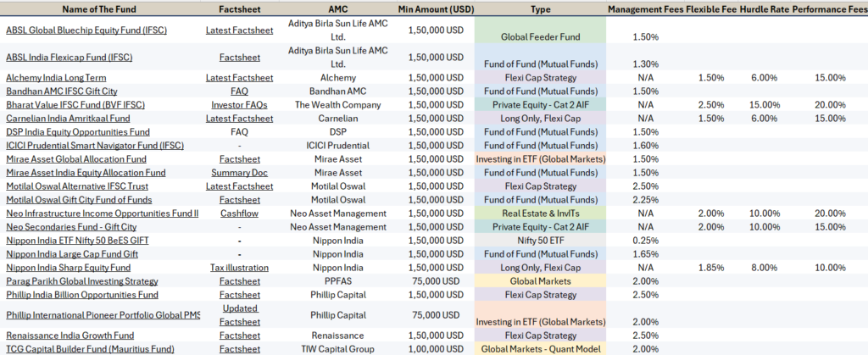The height and width of the screenshot is (355, 868).
Task: Open Mirae Asset India Equity Allocation Fund
Action: coord(86,173)
